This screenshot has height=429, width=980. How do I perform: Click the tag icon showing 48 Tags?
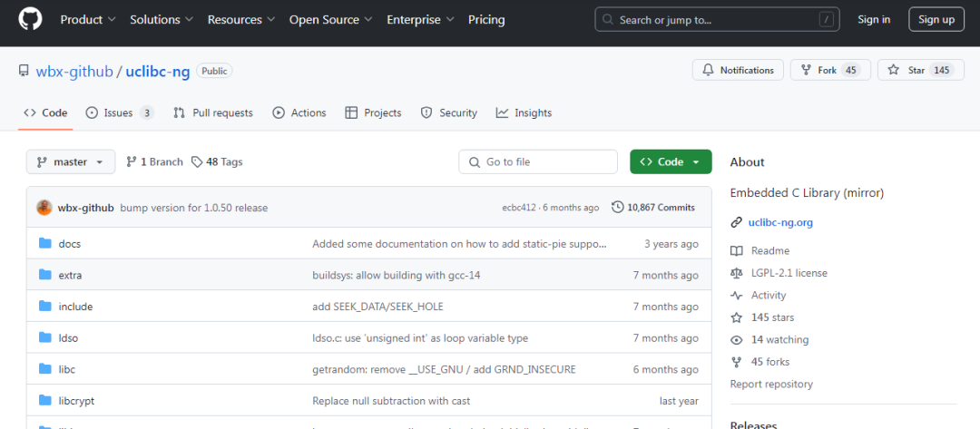click(197, 161)
